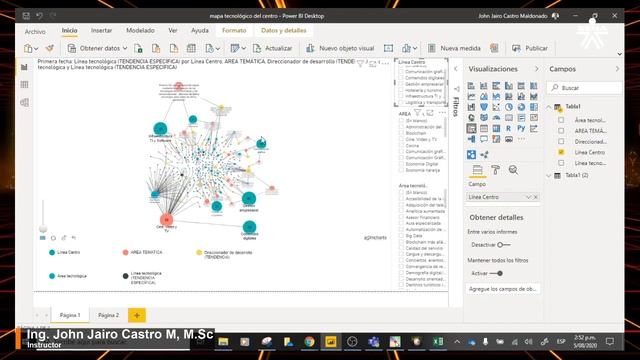Viewport: 640px width, 360px height.
Task: Open more options on AREA slicer
Action: tap(442, 113)
